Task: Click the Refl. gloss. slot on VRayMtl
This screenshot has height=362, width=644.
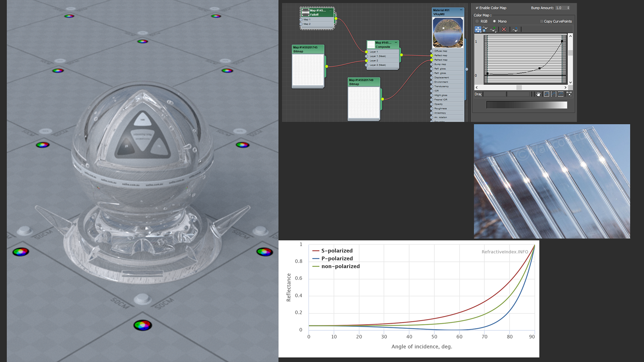Action: (447, 69)
